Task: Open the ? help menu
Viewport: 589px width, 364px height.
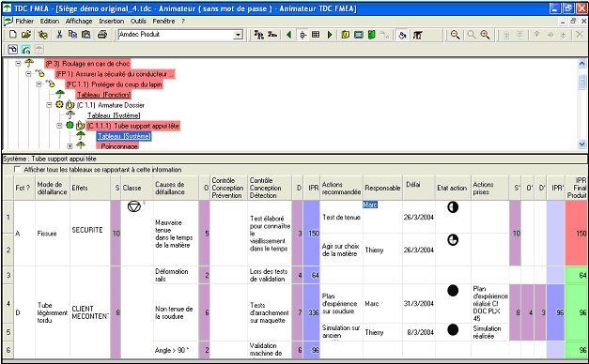Action: click(x=183, y=21)
